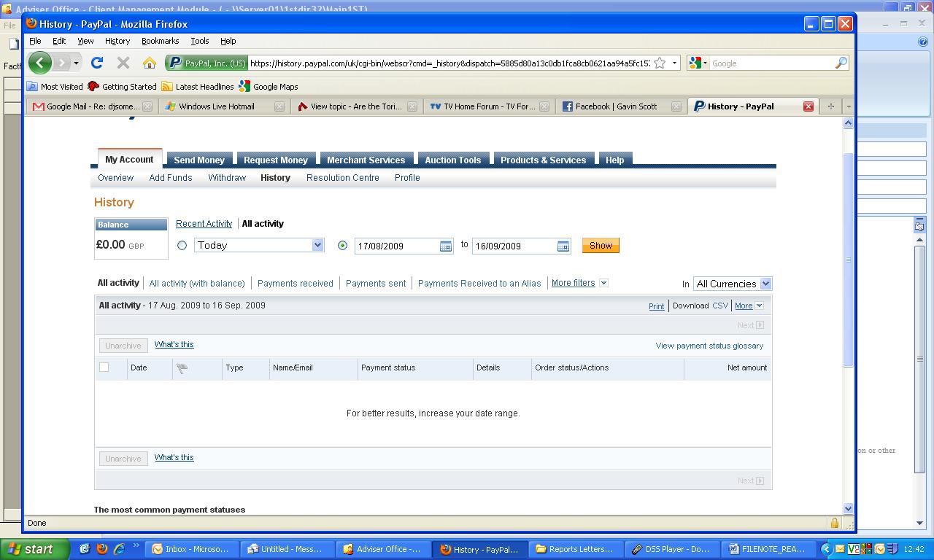This screenshot has width=934, height=560.
Task: Click page scrollbar down arrow
Action: click(848, 508)
